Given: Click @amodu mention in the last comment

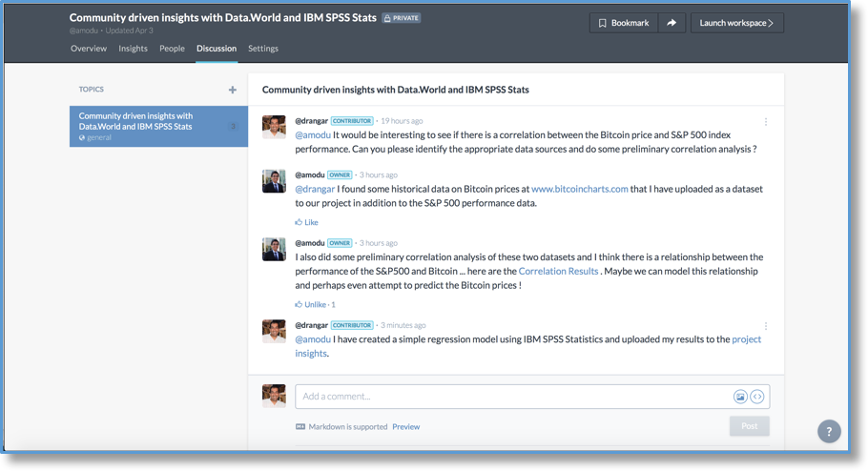Looking at the screenshot, I should point(313,339).
